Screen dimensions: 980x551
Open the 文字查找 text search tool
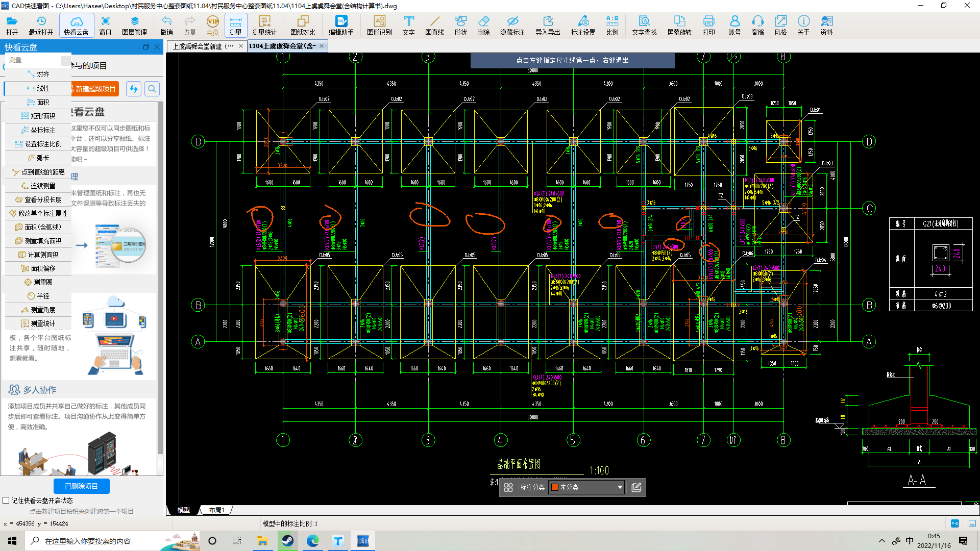coord(644,25)
